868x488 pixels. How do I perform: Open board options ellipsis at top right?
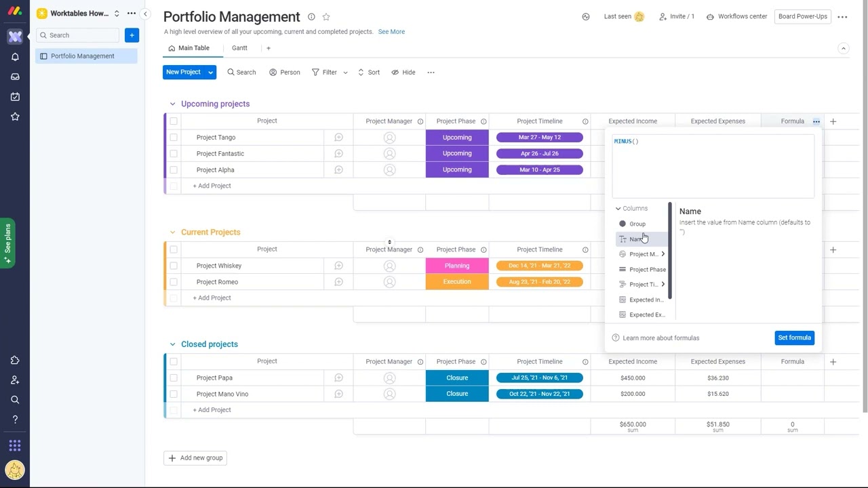pyautogui.click(x=842, y=17)
